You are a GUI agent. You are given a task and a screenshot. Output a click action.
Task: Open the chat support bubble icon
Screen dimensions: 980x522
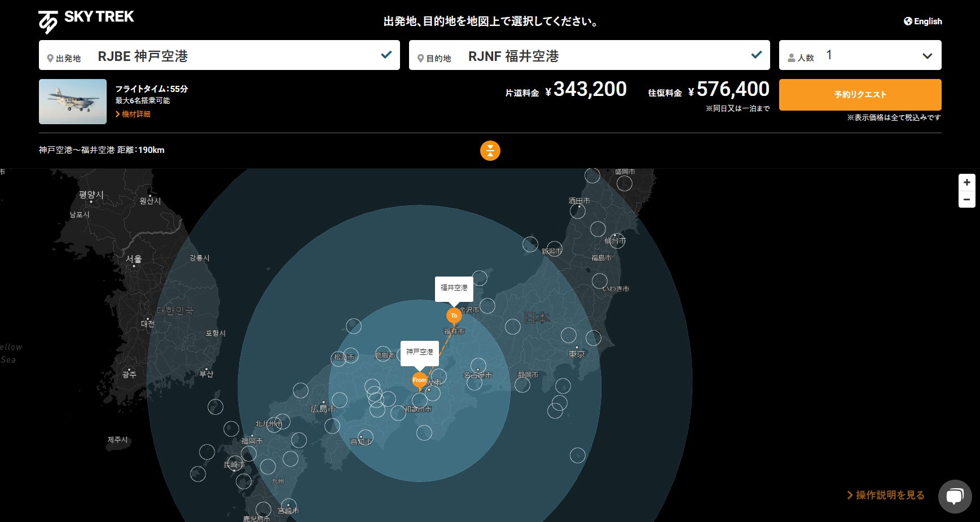click(x=955, y=497)
